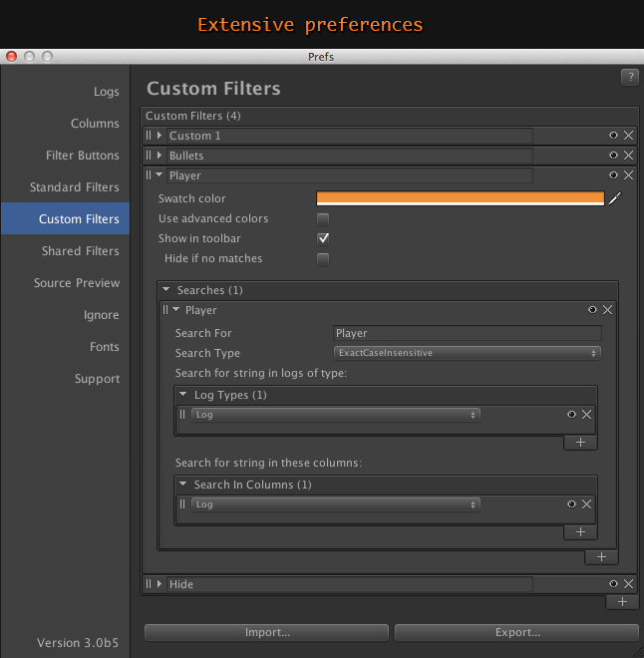The height and width of the screenshot is (658, 644).
Task: Expand the Custom 1 filter
Action: pyautogui.click(x=160, y=136)
